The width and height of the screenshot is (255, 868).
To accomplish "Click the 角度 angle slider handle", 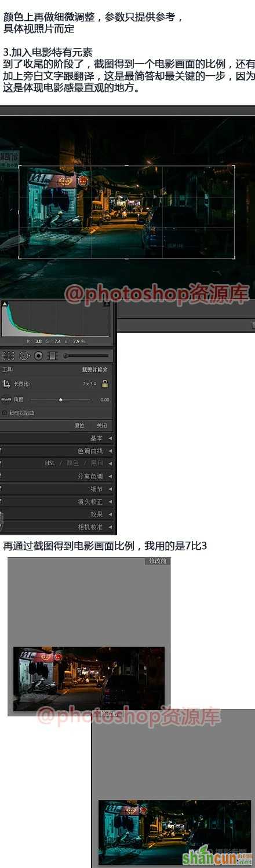I will (61, 399).
